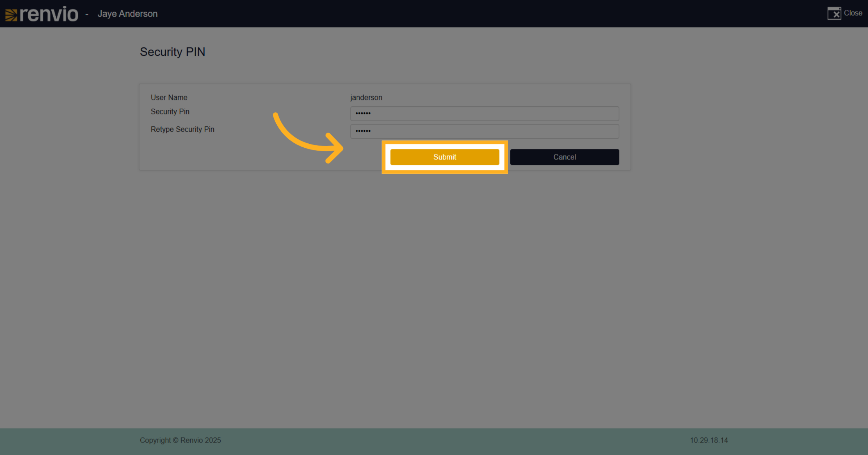Select the Jaye Anderson name in header
Image resolution: width=868 pixels, height=455 pixels.
[127, 14]
